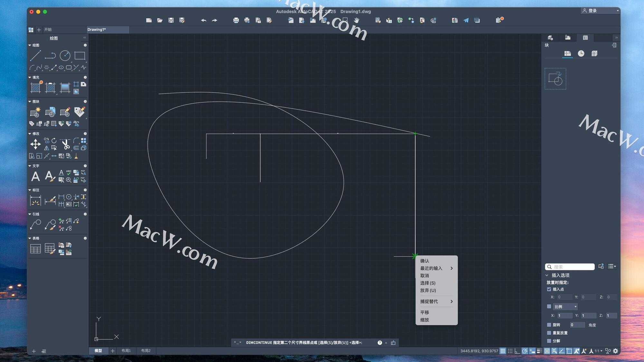Toggle grid display in the status bar
This screenshot has width=644, height=362.
tap(503, 351)
